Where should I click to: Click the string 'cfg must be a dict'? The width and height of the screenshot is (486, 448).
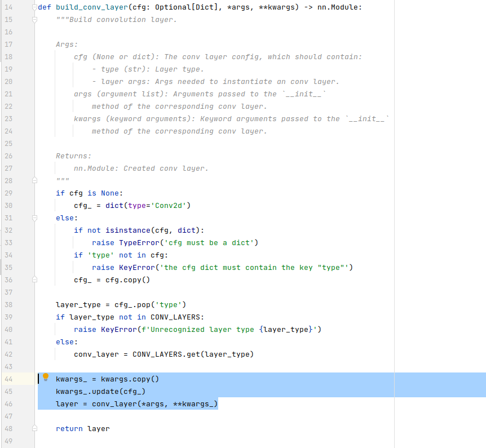coord(209,242)
